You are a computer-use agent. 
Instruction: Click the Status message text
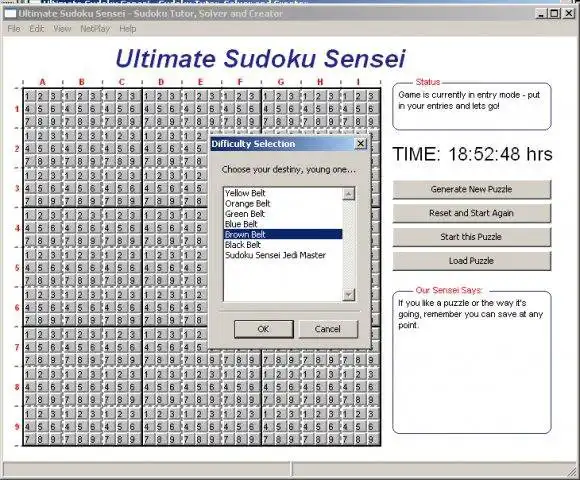pyautogui.click(x=469, y=100)
